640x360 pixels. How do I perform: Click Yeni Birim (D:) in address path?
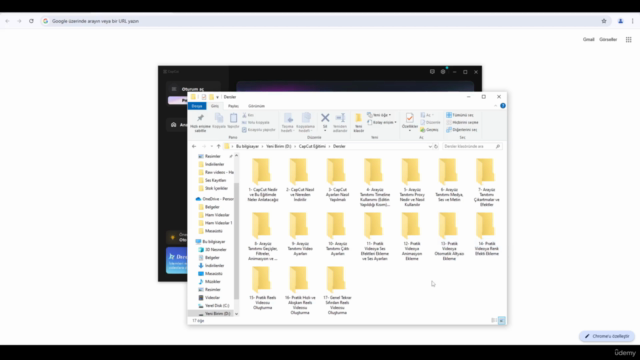(x=279, y=146)
